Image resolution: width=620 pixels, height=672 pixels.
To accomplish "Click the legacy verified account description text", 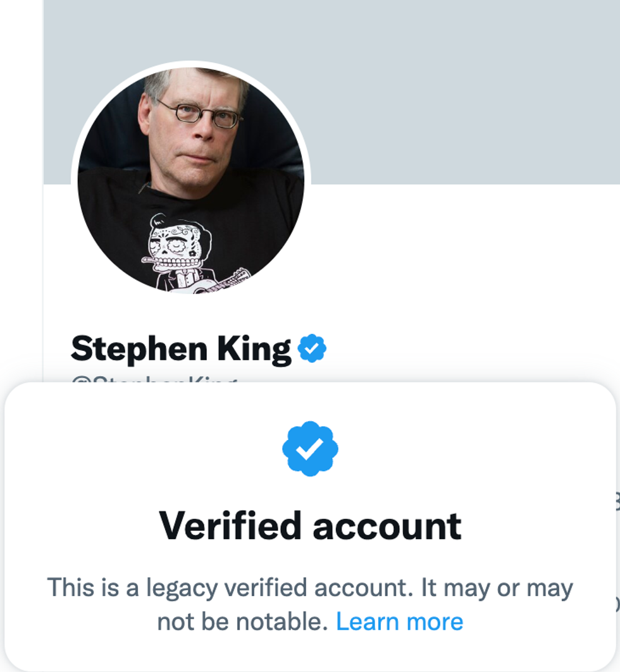I will click(x=310, y=588).
